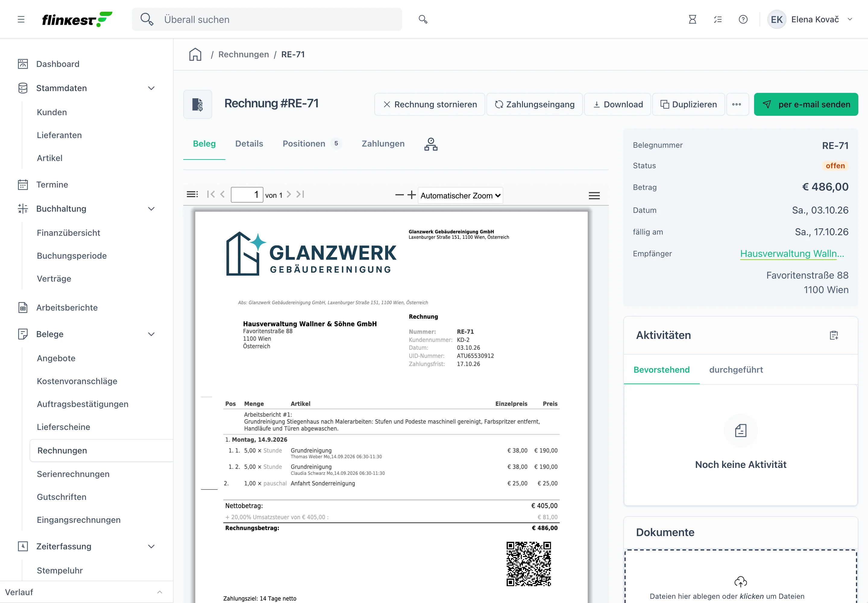Click the PDF page number field
The image size is (868, 603).
point(247,195)
